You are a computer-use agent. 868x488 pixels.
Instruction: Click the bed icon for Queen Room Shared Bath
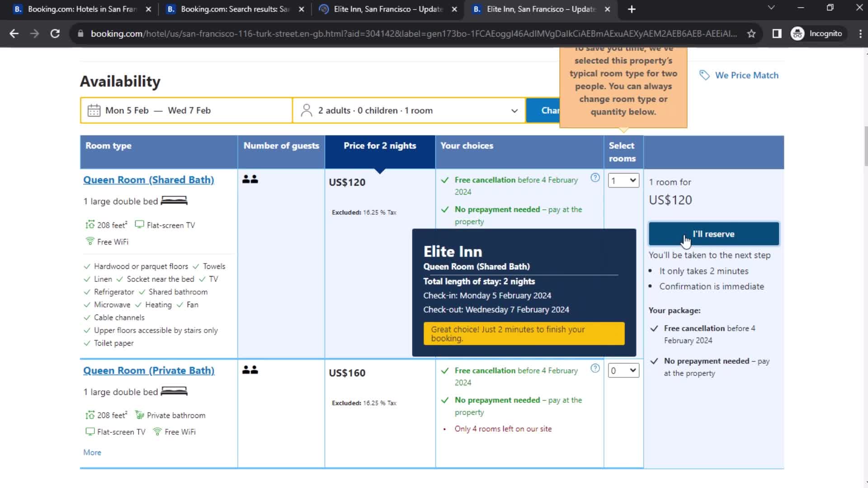tap(174, 201)
